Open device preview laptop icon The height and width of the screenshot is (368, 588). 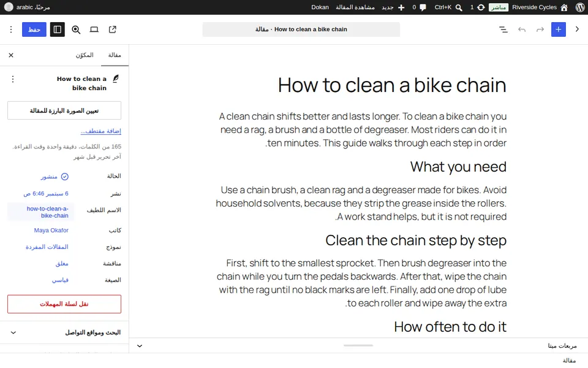click(x=94, y=29)
